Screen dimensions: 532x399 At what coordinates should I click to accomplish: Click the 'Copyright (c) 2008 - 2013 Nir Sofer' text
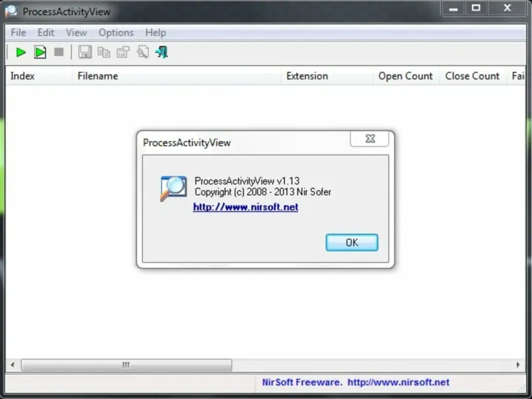click(263, 192)
